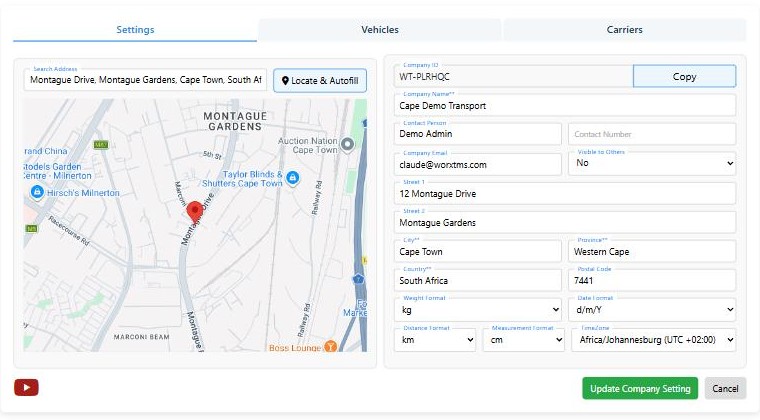Click Update Company Setting button

[640, 389]
